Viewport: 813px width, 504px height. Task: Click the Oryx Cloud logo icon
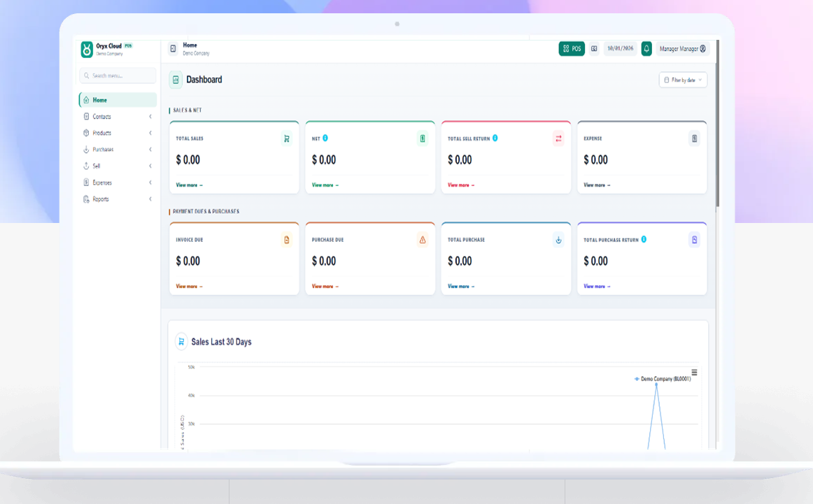[87, 50]
